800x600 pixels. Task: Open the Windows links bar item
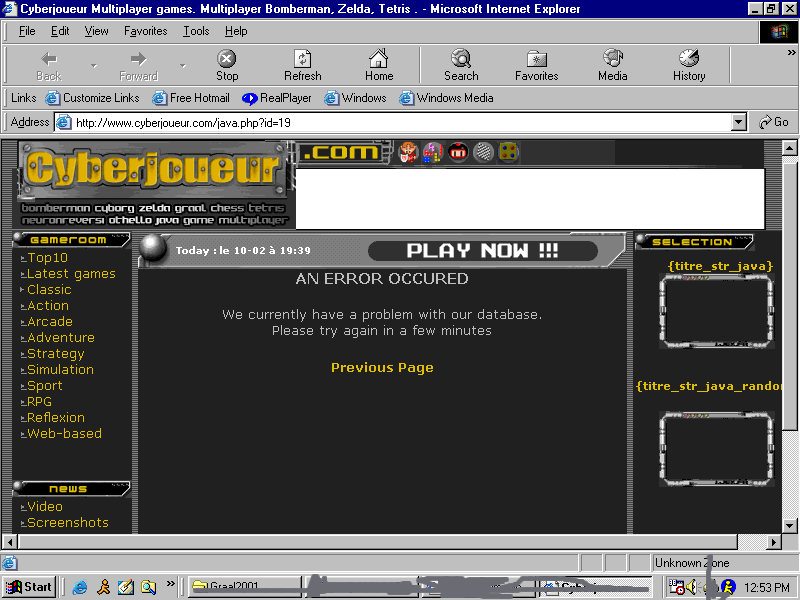point(355,98)
